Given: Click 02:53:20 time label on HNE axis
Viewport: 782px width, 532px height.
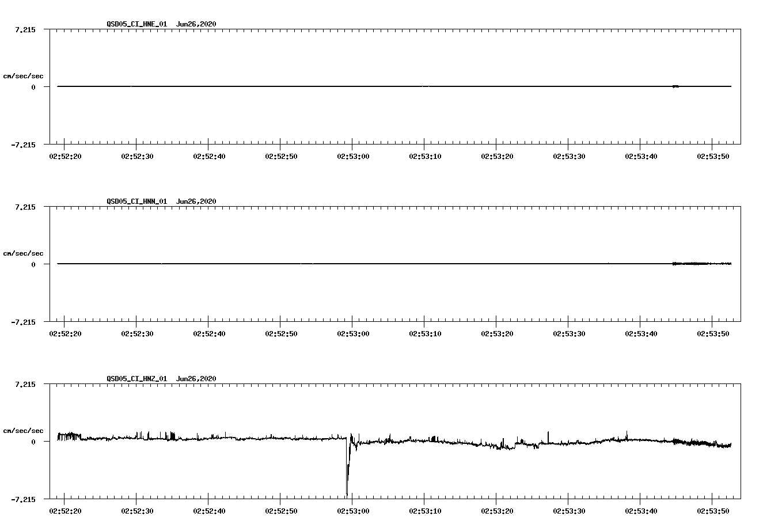Looking at the screenshot, I should point(497,157).
